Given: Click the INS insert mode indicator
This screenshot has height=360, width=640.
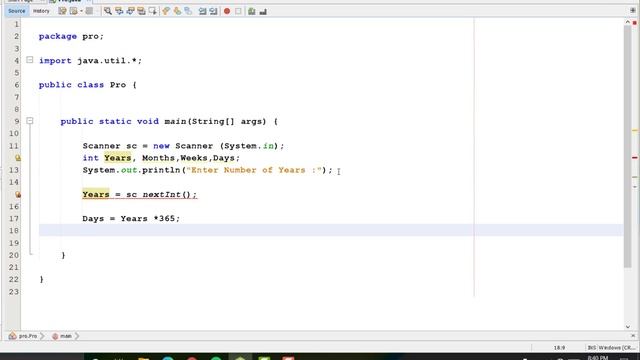Looking at the screenshot, I should click(591, 348).
